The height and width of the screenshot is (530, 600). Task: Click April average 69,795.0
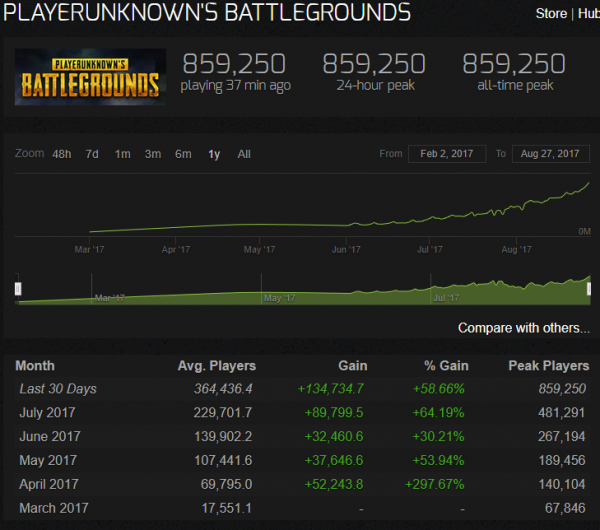(x=227, y=484)
